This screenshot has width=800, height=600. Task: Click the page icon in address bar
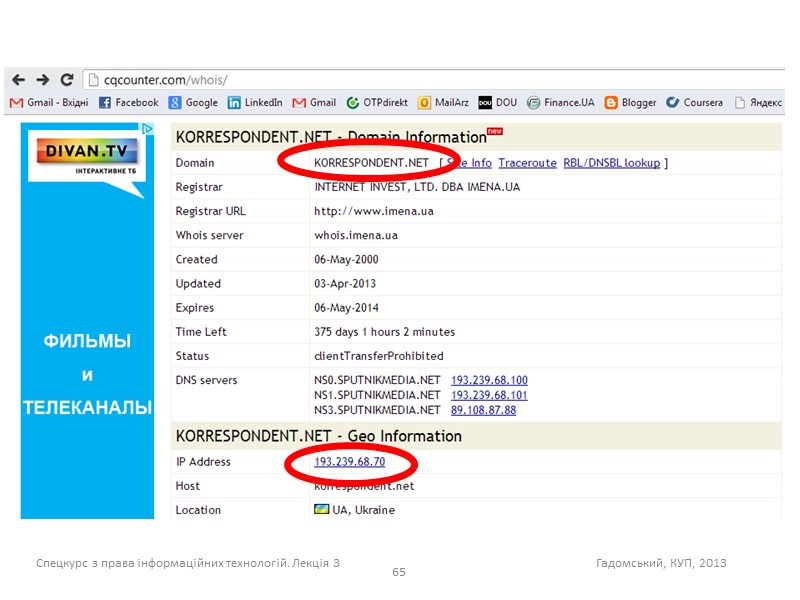[93, 80]
